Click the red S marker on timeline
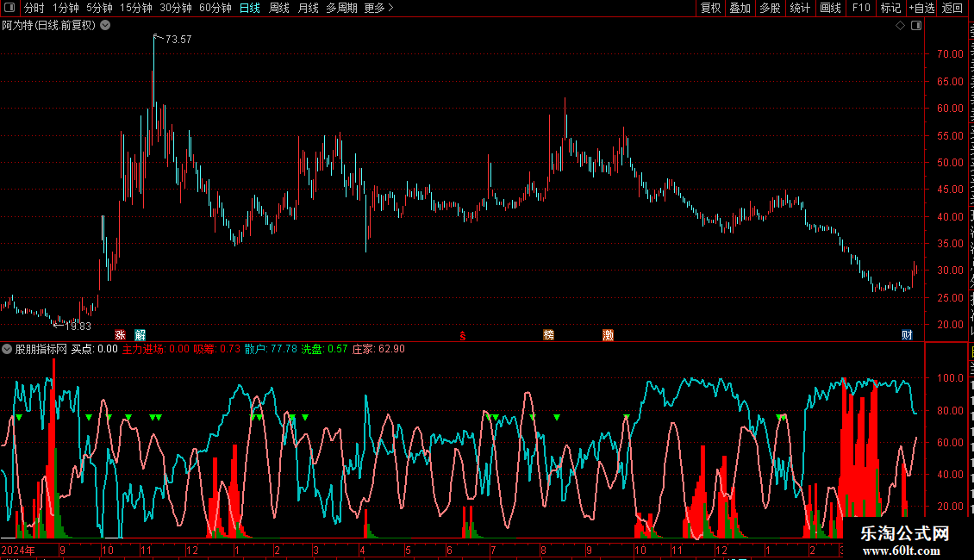Image resolution: width=974 pixels, height=560 pixels. coord(463,336)
